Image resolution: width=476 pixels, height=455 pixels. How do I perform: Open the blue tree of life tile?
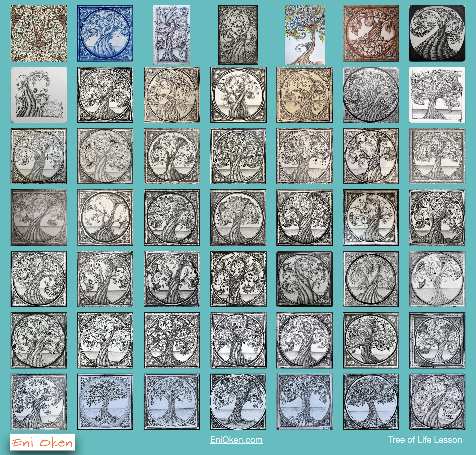(105, 33)
